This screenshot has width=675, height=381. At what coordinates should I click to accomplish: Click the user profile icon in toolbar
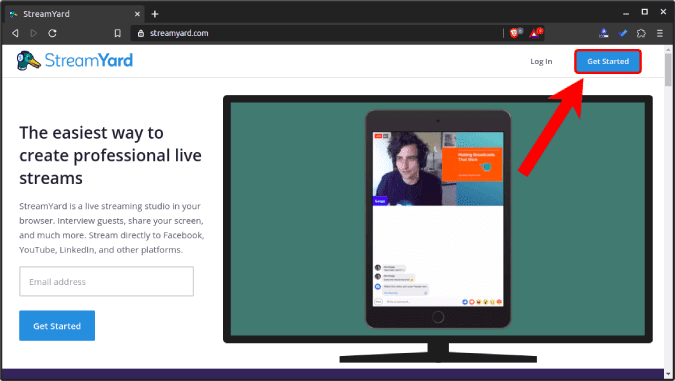tap(604, 33)
